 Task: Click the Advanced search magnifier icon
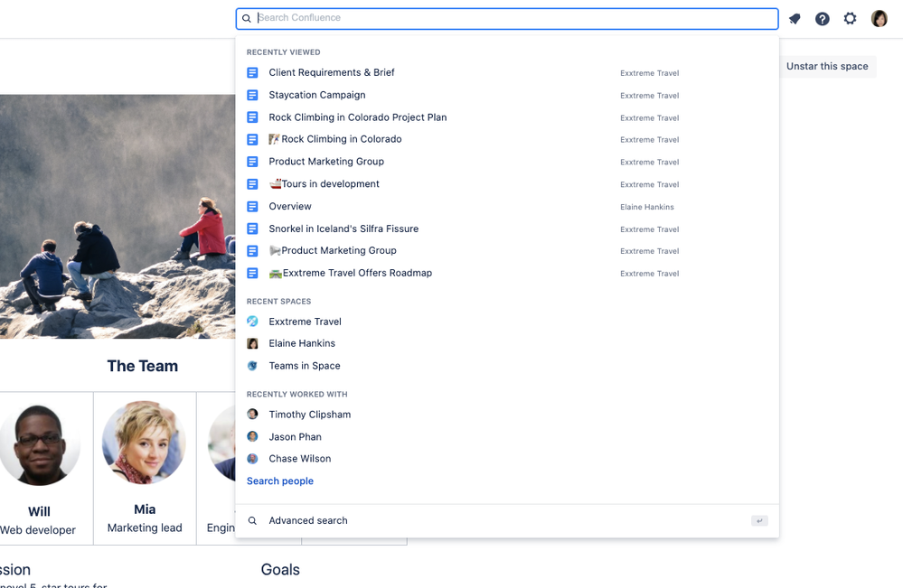click(x=252, y=520)
